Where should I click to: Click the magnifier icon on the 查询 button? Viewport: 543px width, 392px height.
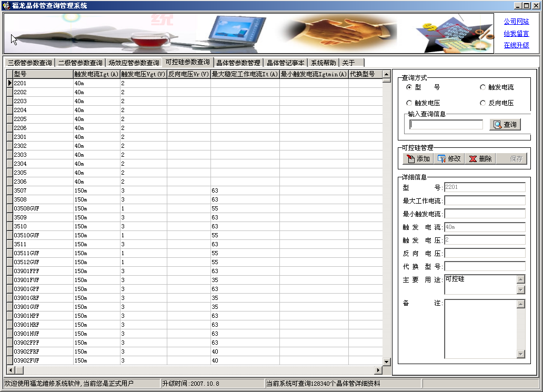497,125
